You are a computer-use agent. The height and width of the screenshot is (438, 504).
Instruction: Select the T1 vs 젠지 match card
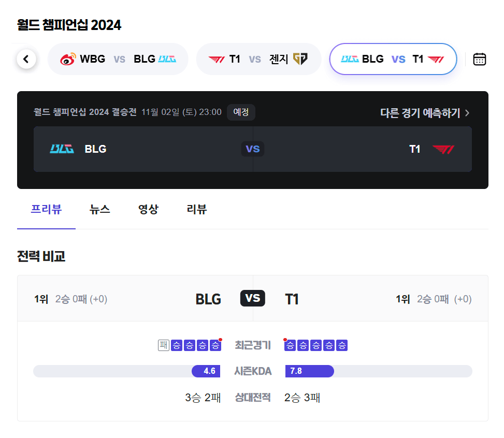tap(258, 59)
